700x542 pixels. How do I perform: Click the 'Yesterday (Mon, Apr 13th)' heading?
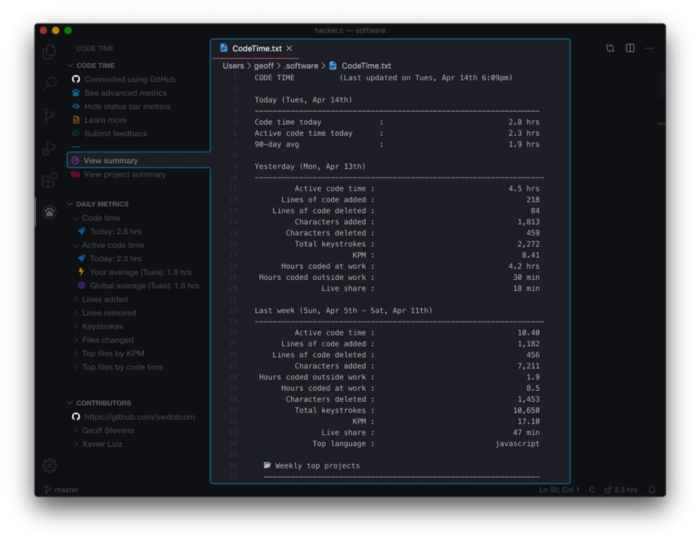(310, 167)
